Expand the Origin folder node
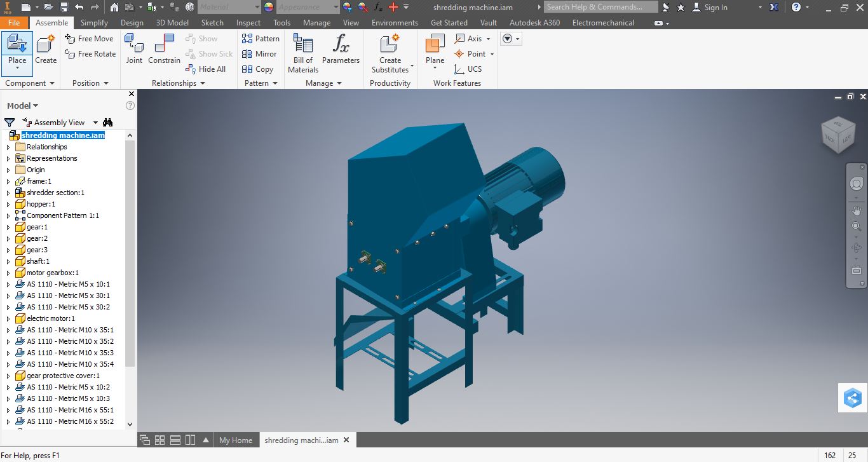The height and width of the screenshot is (462, 868). pyautogui.click(x=8, y=170)
